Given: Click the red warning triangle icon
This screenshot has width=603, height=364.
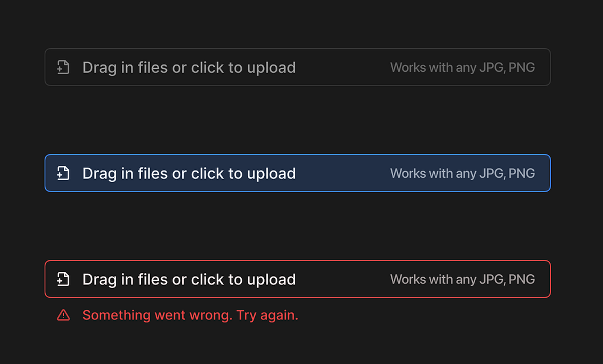Looking at the screenshot, I should coord(63,315).
